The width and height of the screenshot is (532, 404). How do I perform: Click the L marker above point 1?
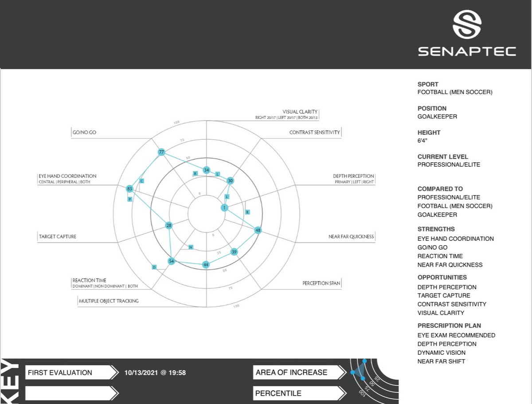point(227,196)
